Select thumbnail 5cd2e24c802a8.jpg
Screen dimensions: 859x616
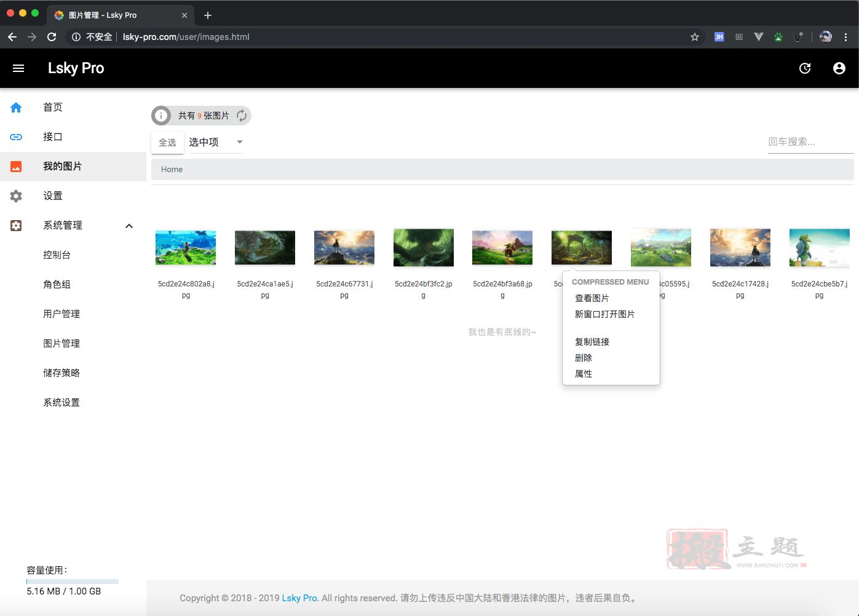click(x=186, y=247)
